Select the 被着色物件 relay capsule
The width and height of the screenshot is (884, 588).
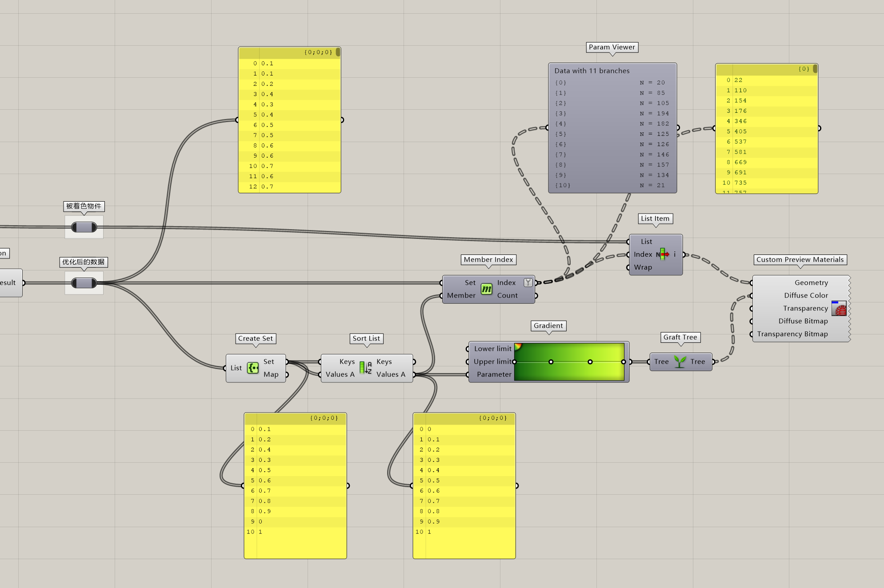84,227
